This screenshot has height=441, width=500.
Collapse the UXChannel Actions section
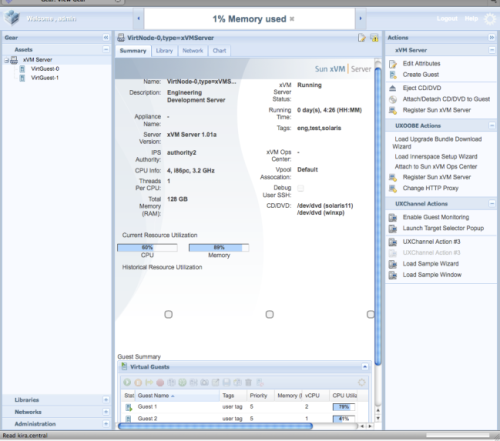(492, 203)
